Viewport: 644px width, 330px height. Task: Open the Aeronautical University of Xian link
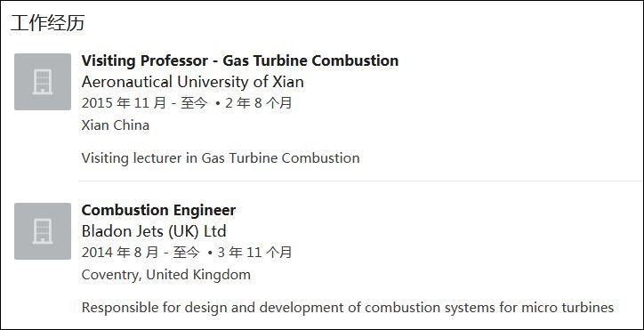tap(193, 82)
